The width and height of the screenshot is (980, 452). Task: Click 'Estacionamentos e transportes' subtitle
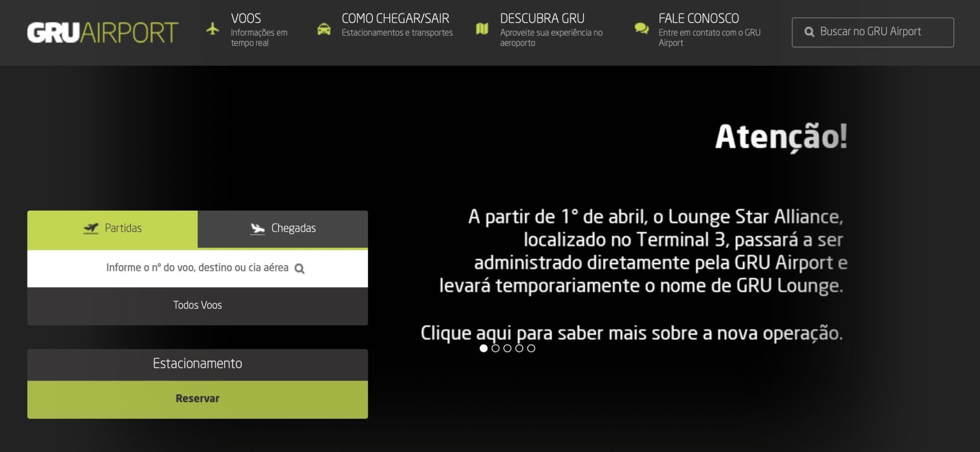[397, 33]
